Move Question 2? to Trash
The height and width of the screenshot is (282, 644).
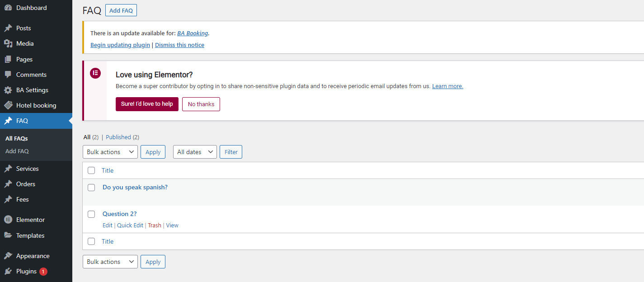click(155, 226)
